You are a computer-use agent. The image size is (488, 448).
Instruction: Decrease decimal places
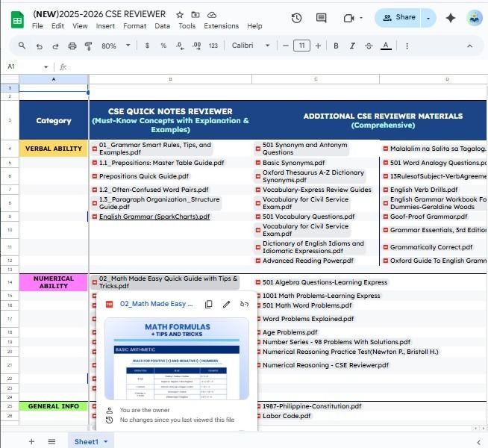coord(180,46)
